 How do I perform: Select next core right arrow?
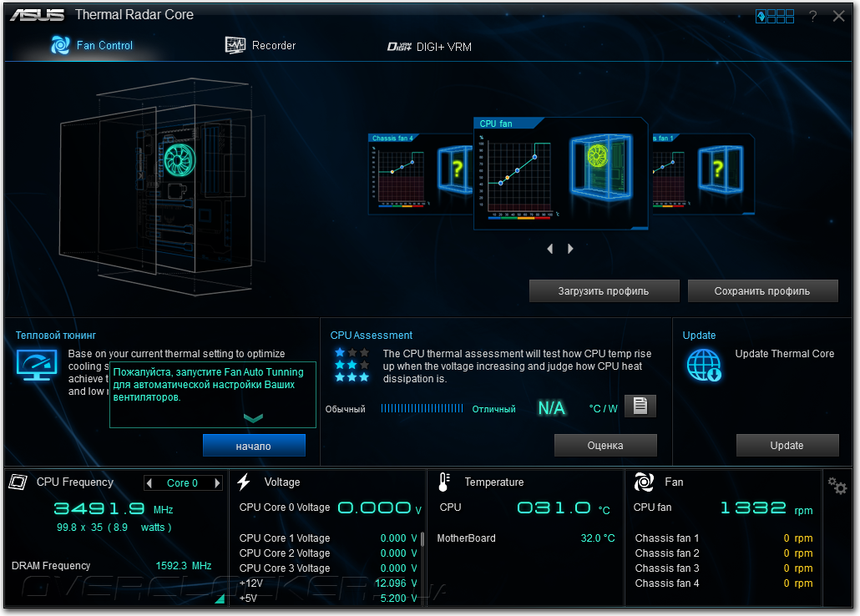(217, 483)
